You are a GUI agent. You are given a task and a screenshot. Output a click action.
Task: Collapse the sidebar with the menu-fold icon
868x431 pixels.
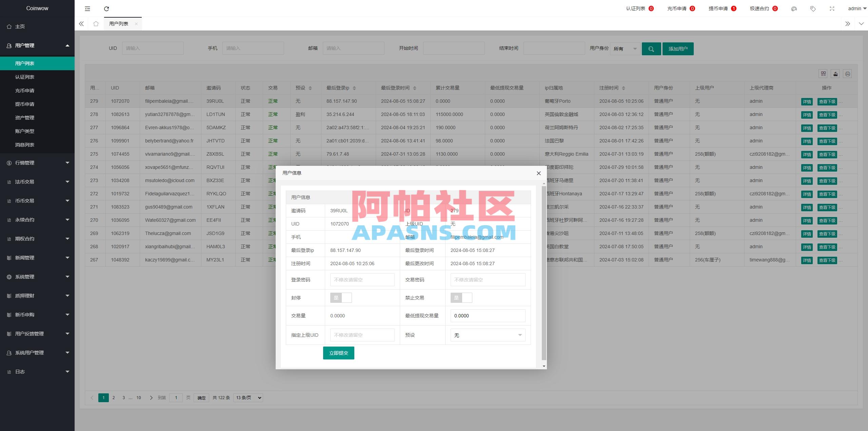click(87, 8)
